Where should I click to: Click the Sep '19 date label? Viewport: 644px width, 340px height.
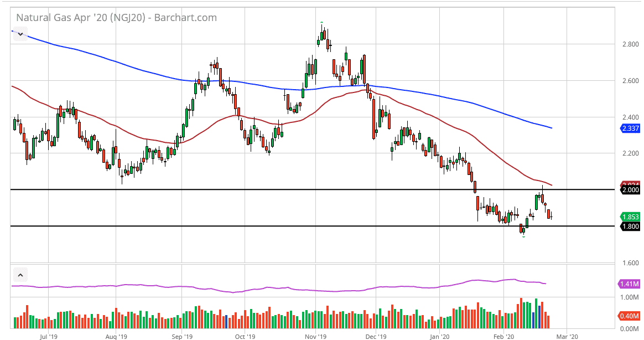[182, 336]
